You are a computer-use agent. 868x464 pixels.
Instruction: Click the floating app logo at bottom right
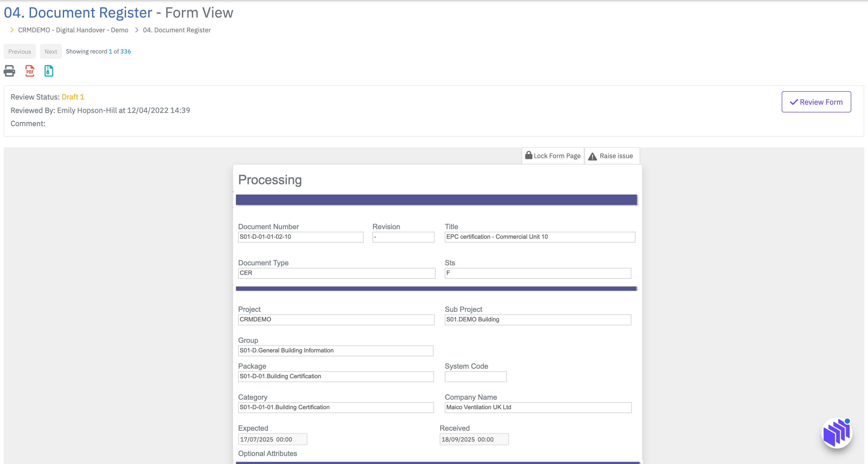(x=838, y=433)
